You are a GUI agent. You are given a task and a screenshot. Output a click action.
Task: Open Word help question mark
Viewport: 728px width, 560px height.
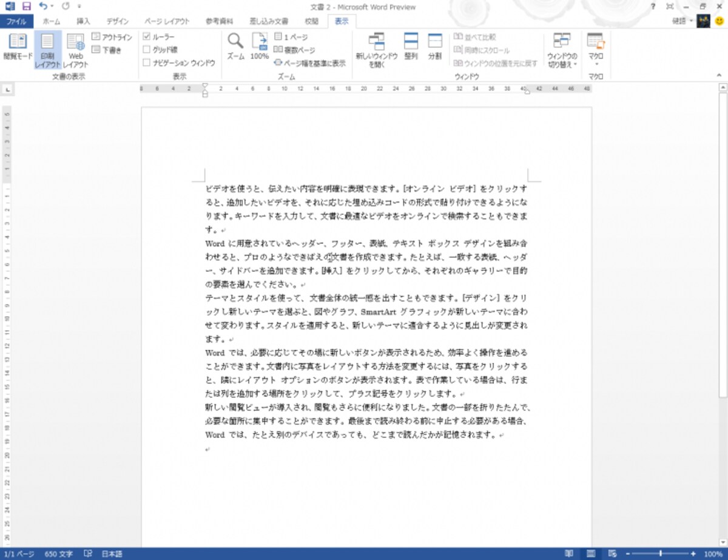[x=653, y=7]
